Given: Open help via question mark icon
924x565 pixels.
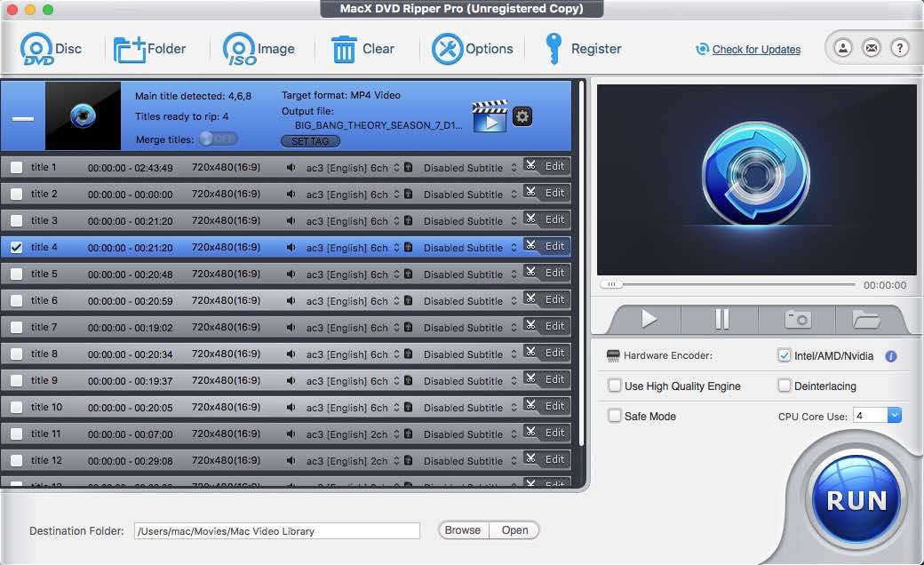Looking at the screenshot, I should pos(900,48).
